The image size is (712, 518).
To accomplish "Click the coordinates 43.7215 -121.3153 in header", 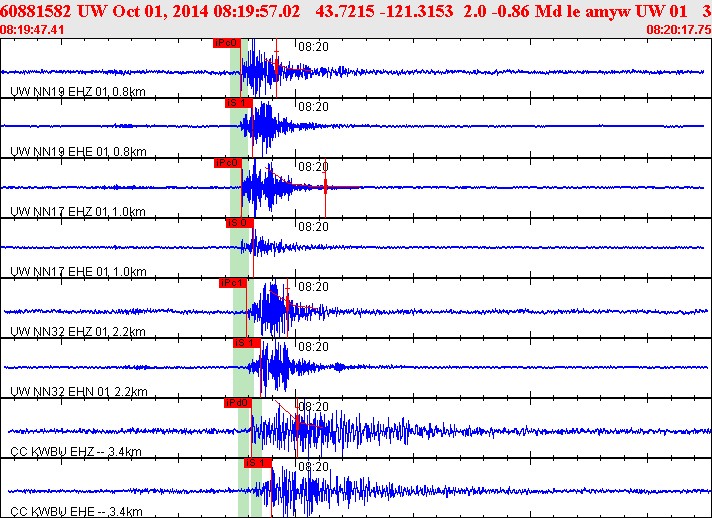I will [384, 11].
